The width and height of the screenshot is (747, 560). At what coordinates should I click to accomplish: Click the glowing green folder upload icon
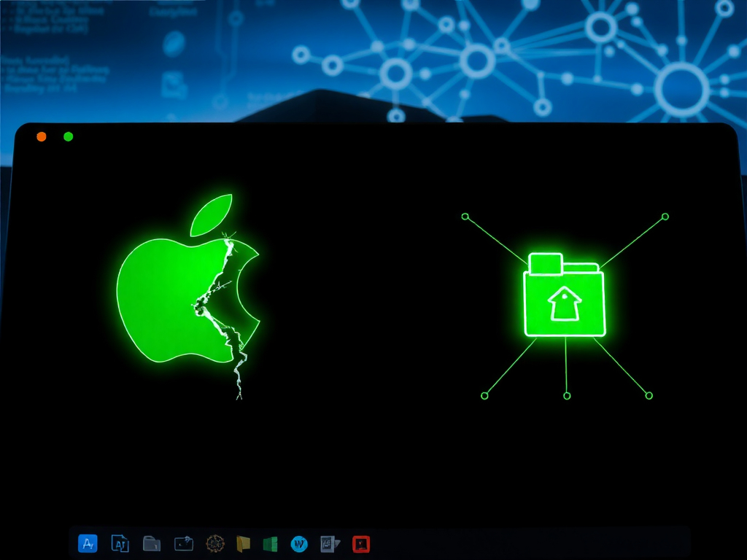pos(565,295)
